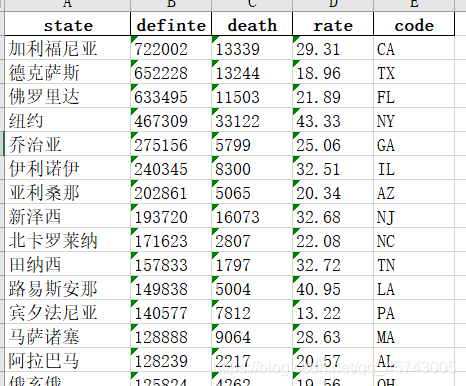Click cell with value 128888
Screen dimensions: 466x386
171,336
